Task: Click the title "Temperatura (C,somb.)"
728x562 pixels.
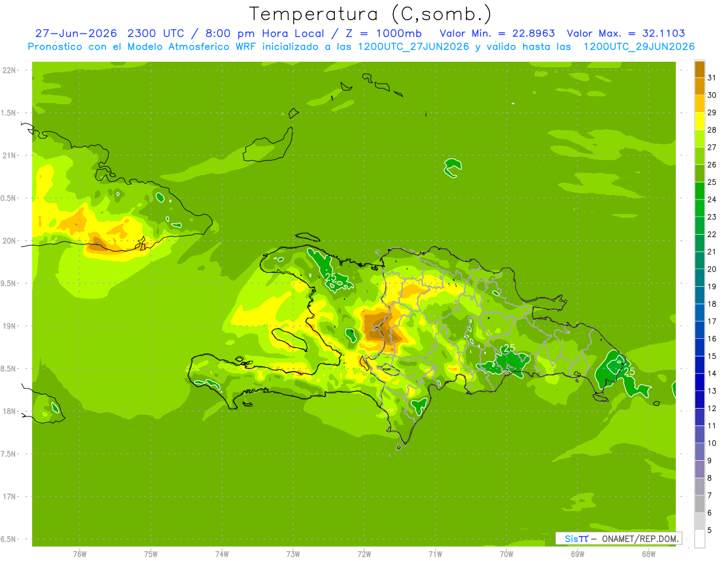Action: click(371, 14)
